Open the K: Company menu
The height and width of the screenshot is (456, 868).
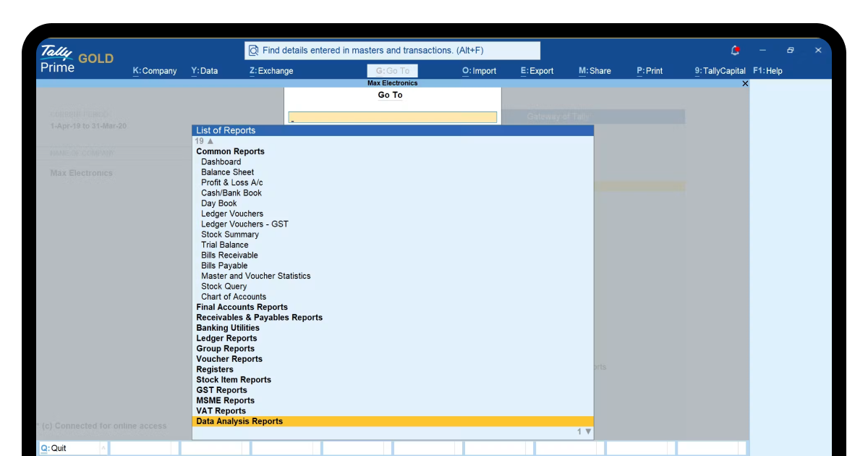click(x=155, y=71)
